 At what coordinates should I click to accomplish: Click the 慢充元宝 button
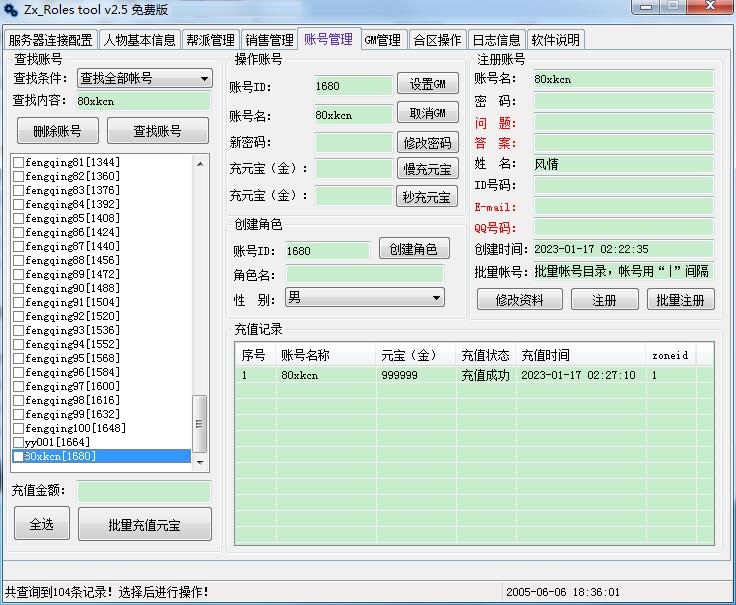tap(428, 168)
